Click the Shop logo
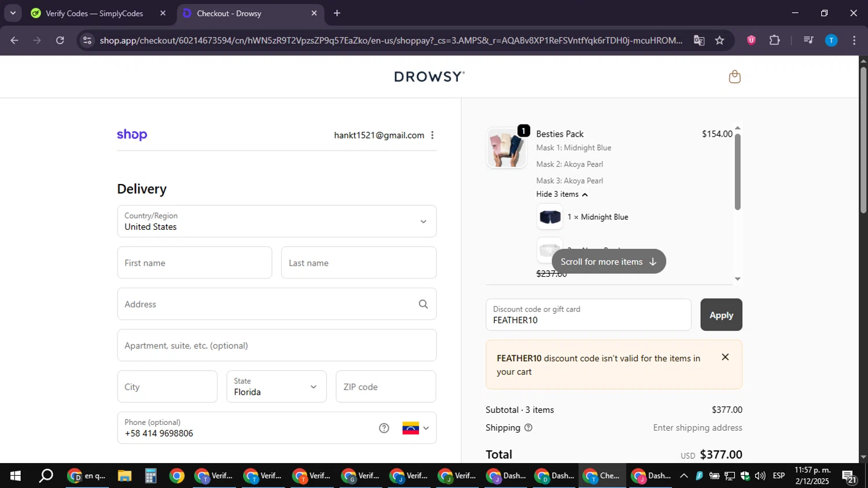Image resolution: width=868 pixels, height=488 pixels. coord(132,135)
